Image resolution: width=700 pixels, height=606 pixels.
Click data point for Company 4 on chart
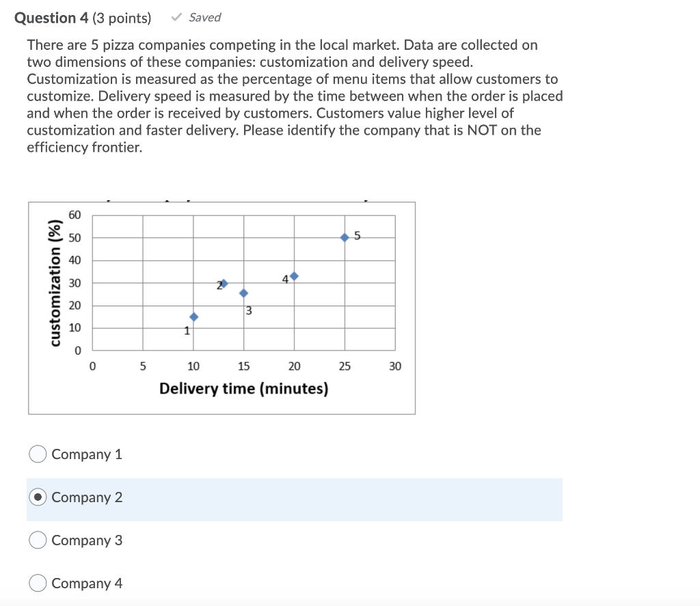295,277
